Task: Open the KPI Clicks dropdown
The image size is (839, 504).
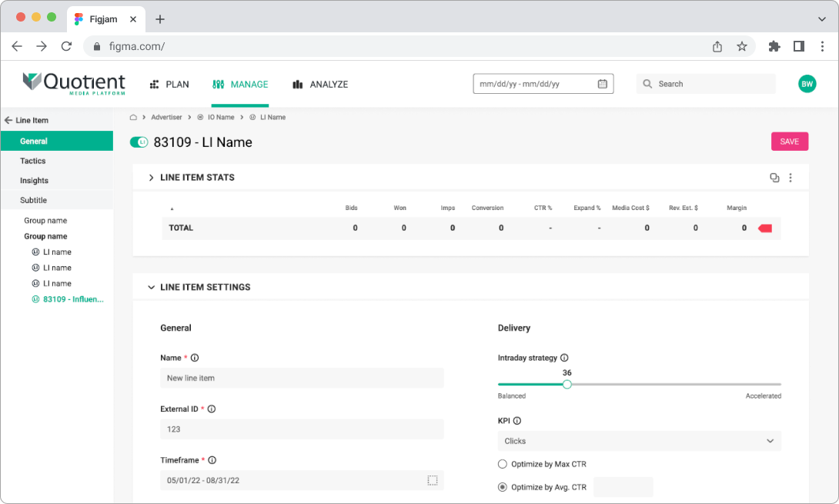Action: pyautogui.click(x=640, y=441)
